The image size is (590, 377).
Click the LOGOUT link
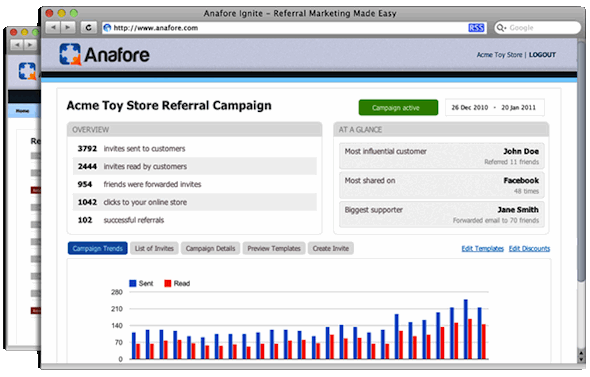pos(542,55)
